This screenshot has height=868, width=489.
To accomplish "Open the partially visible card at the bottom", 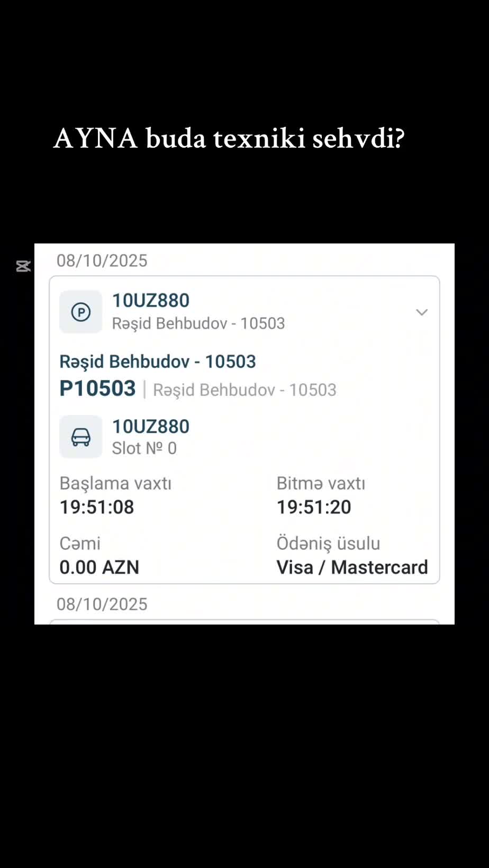I will (245, 621).
